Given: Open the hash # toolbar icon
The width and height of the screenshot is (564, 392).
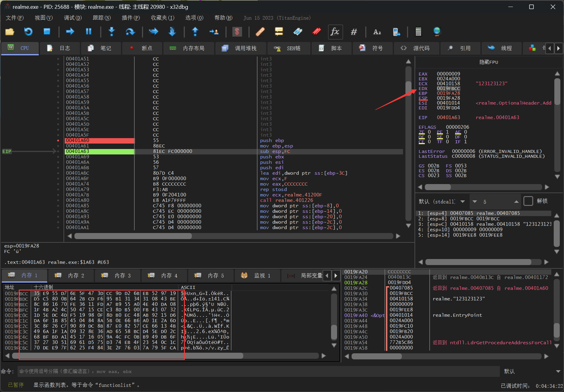Looking at the screenshot, I should pyautogui.click(x=354, y=31).
